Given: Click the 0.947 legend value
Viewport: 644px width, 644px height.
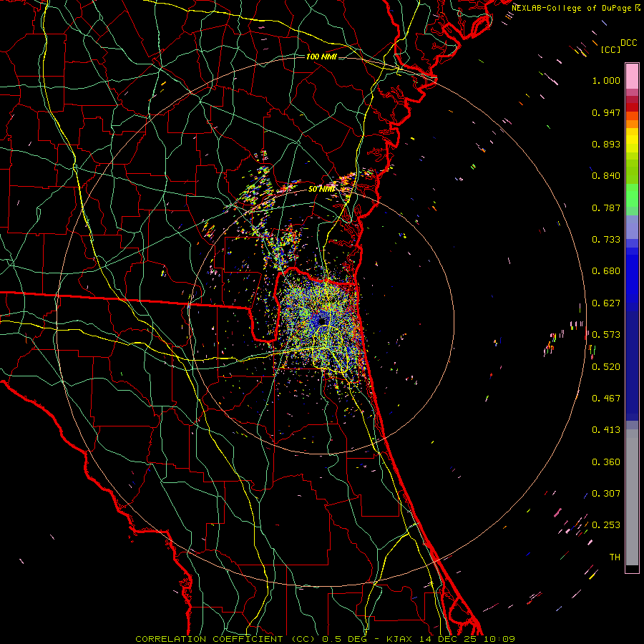Looking at the screenshot, I should coord(606,112).
